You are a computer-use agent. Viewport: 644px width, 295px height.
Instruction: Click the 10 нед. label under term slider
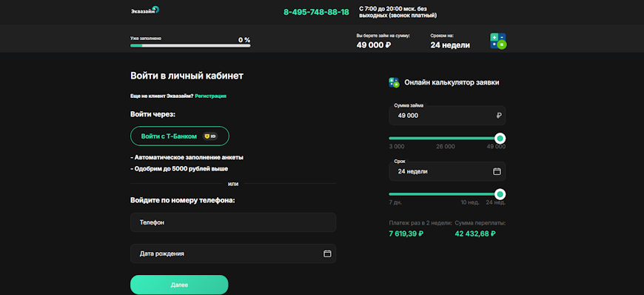coord(470,202)
